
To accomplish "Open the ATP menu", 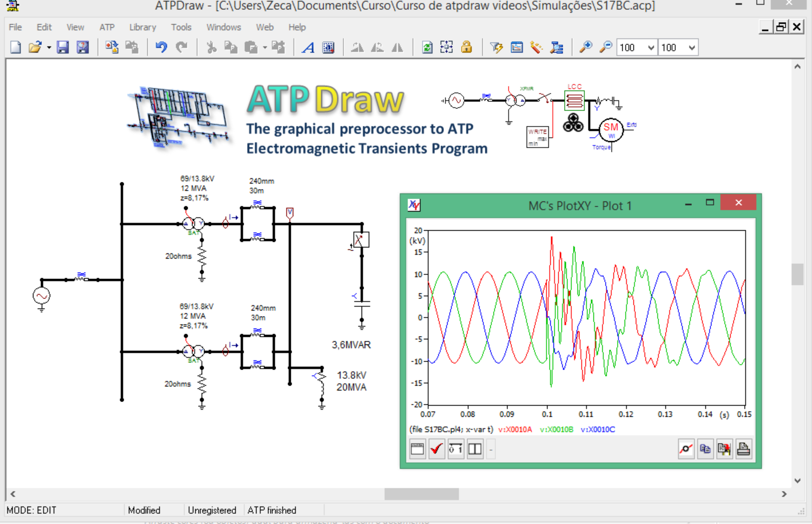I will (x=107, y=27).
